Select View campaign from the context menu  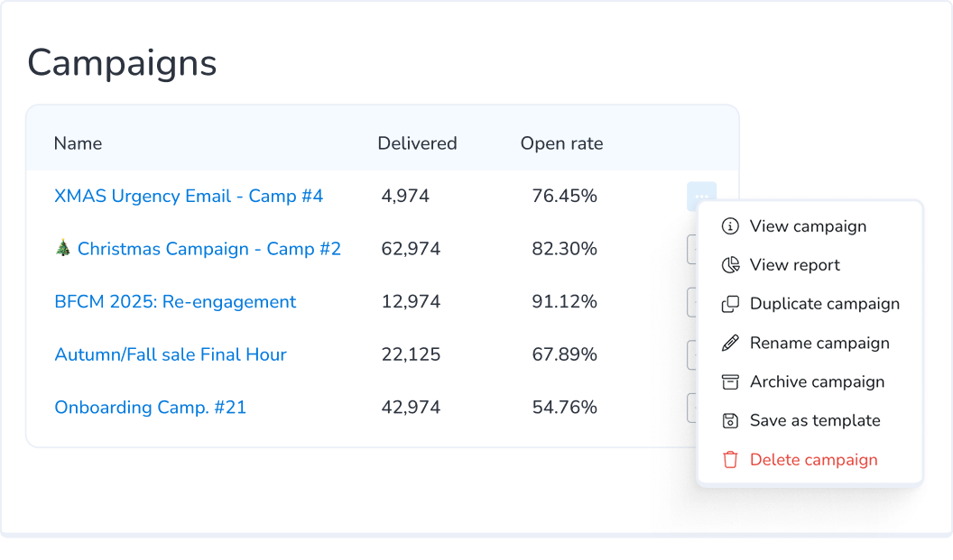808,226
